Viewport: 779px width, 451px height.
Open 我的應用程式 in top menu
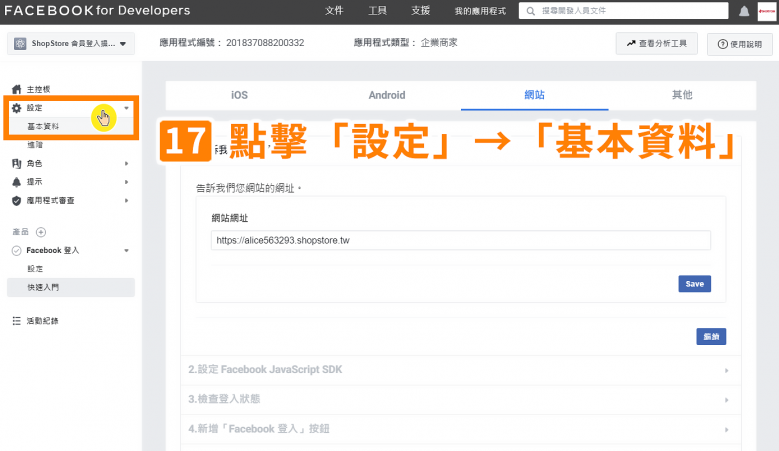pyautogui.click(x=480, y=11)
